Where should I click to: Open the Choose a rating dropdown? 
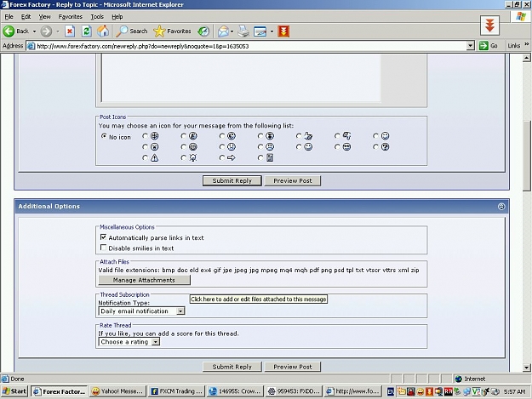[x=129, y=342]
